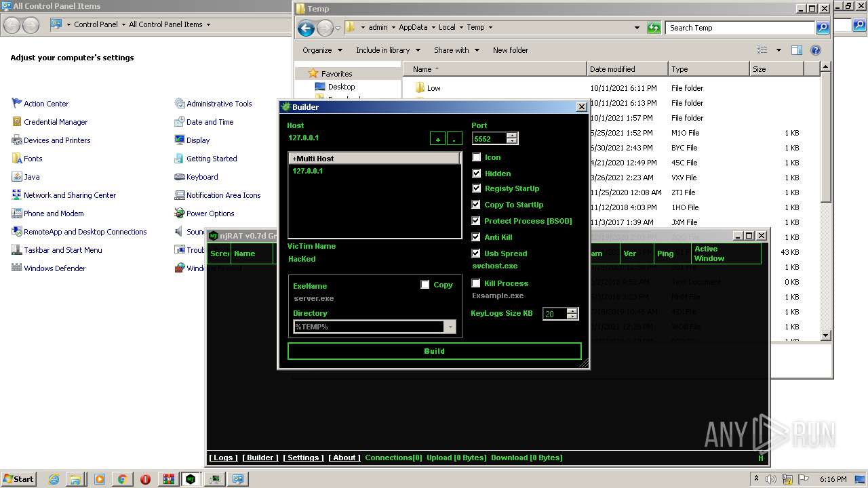Expand dropdown after Temp in address path
Image resolution: width=868 pixels, height=488 pixels.
click(490, 28)
